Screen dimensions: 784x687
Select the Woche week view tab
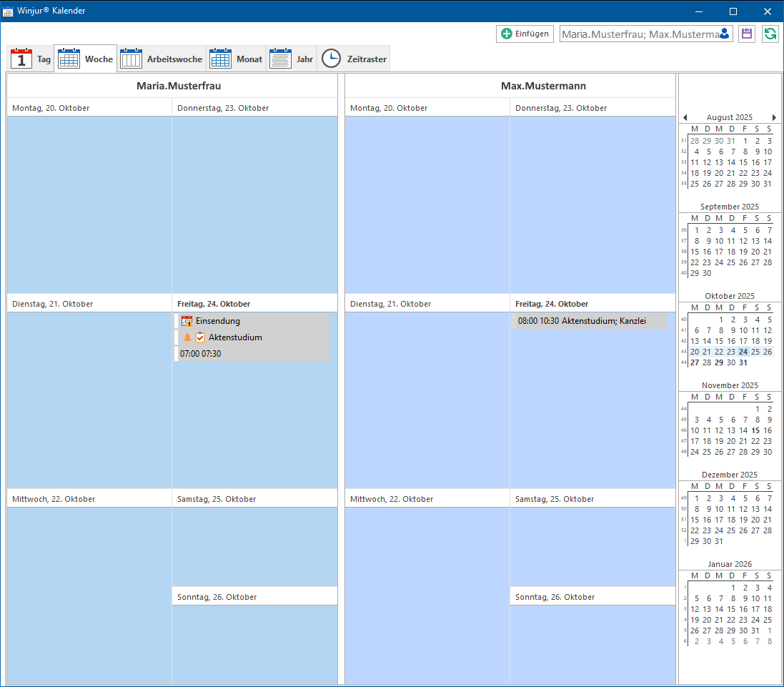(86, 59)
